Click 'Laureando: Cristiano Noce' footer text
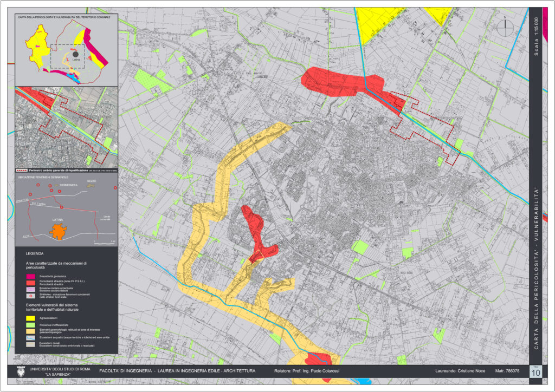The image size is (555, 392). 460,371
